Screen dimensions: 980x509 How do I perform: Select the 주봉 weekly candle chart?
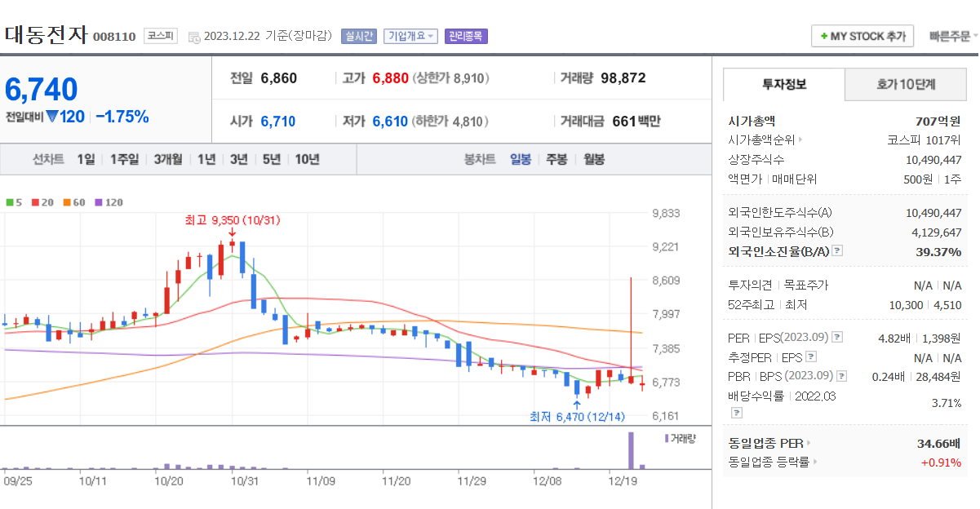557,159
